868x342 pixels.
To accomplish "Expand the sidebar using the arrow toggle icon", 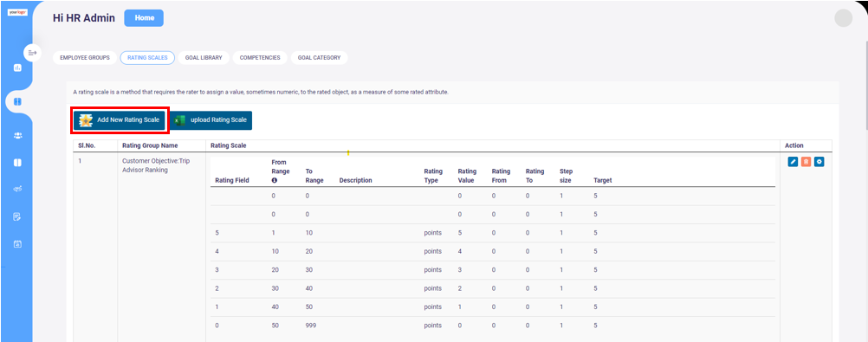I will [x=32, y=53].
